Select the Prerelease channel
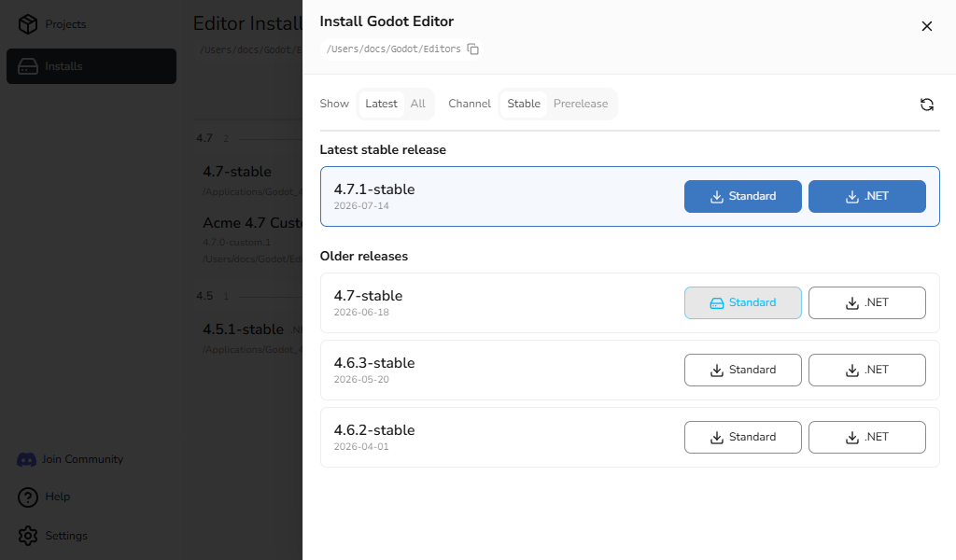Image resolution: width=956 pixels, height=560 pixels. [581, 104]
